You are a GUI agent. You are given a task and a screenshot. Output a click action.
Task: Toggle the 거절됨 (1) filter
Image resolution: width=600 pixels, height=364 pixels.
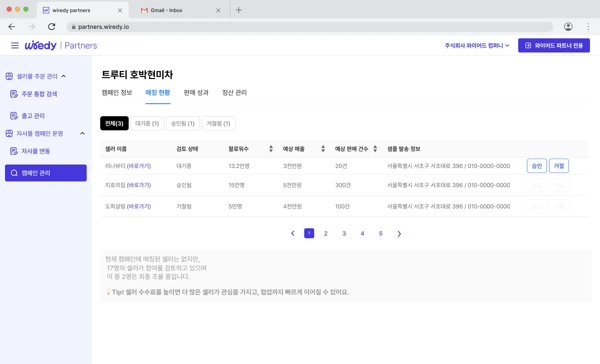(218, 123)
